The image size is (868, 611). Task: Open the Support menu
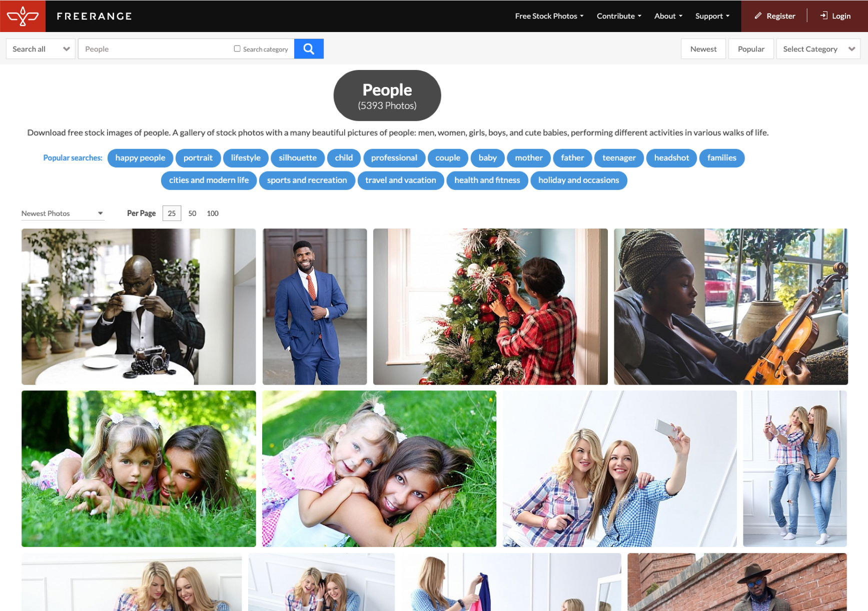(712, 16)
